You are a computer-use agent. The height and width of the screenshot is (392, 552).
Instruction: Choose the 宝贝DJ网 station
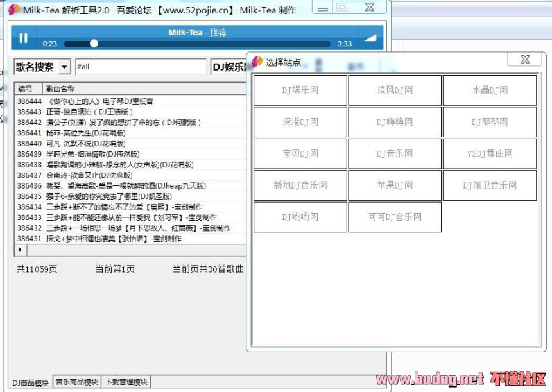[x=300, y=153]
